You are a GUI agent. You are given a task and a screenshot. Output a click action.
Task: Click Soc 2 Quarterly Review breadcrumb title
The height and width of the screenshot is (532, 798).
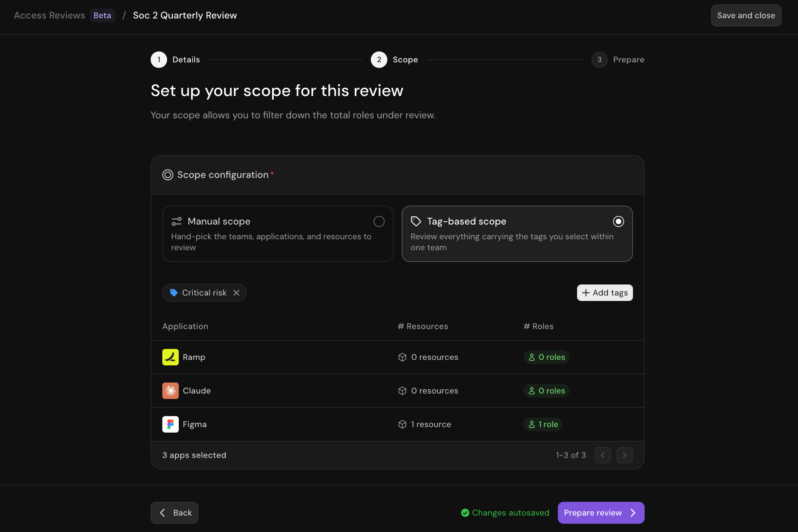point(185,15)
